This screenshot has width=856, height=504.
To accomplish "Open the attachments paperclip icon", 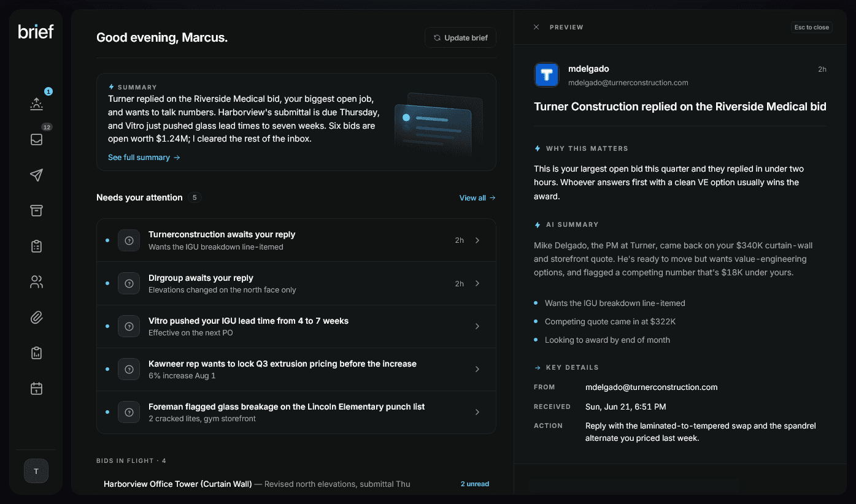I will [x=36, y=318].
